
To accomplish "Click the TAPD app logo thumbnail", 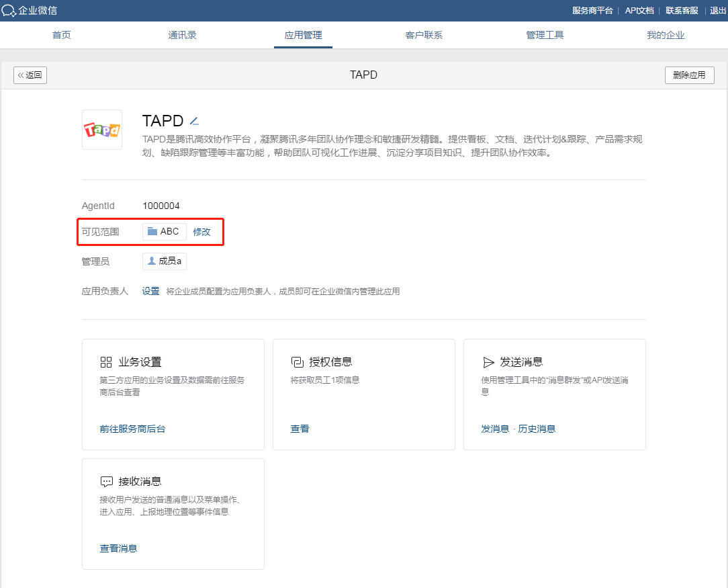I will pos(102,130).
